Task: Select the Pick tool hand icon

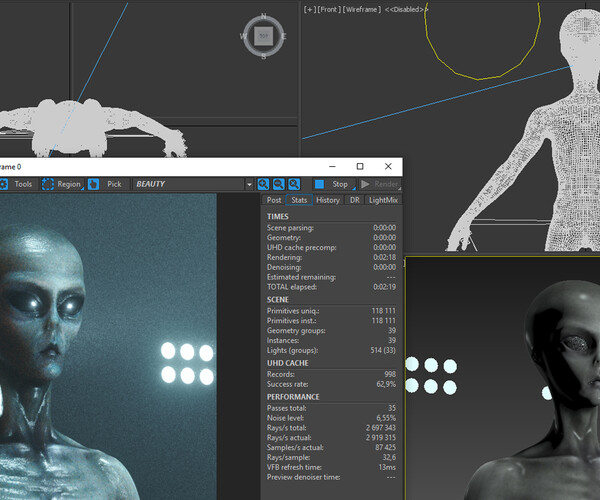Action: 94,184
